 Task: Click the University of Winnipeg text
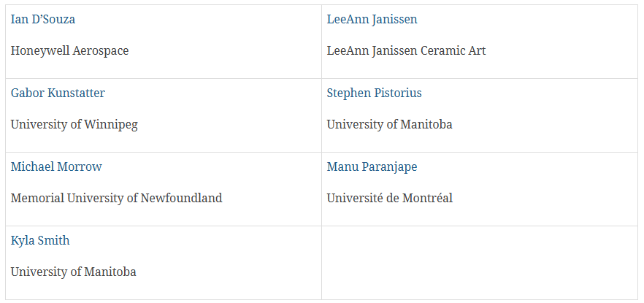click(x=74, y=125)
